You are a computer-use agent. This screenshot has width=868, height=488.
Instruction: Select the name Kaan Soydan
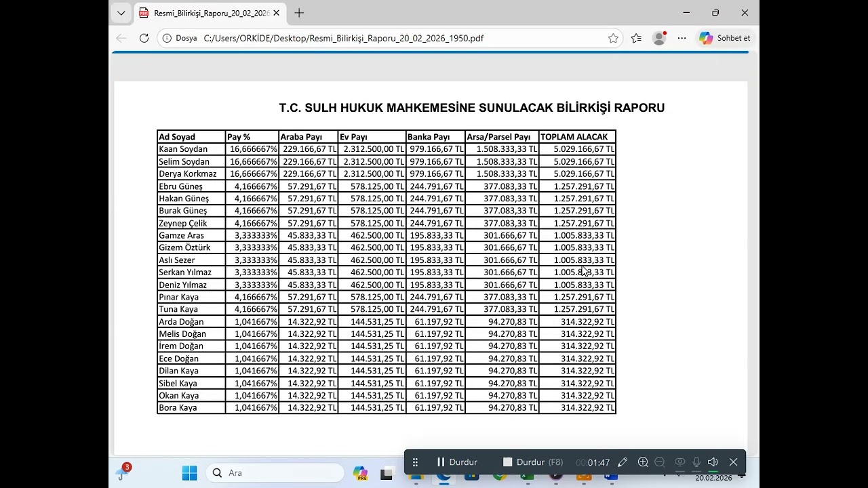pos(183,149)
